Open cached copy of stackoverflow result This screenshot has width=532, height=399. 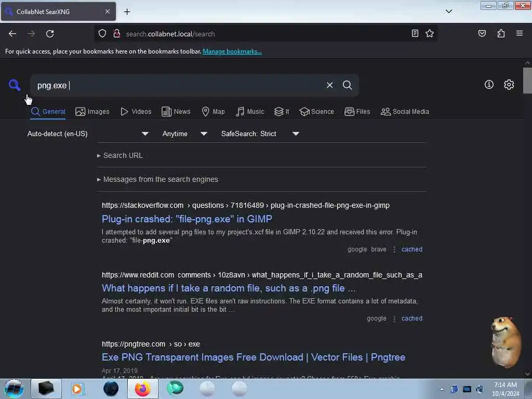click(412, 249)
